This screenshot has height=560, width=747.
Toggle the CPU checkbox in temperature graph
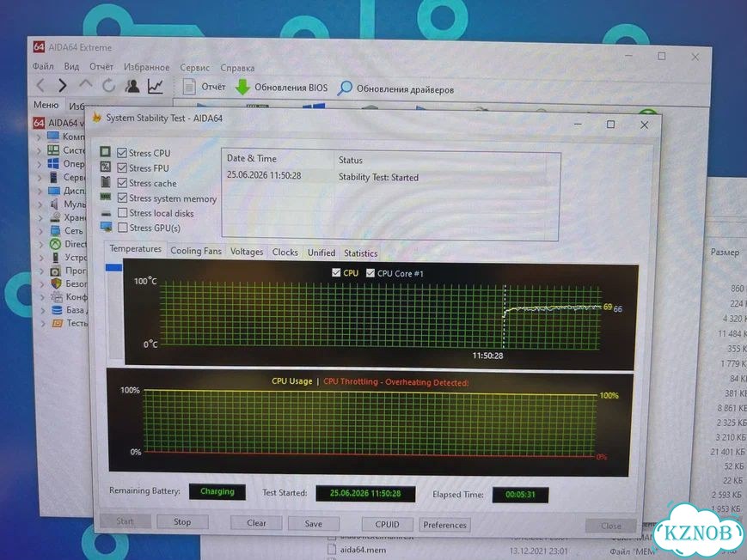336,273
